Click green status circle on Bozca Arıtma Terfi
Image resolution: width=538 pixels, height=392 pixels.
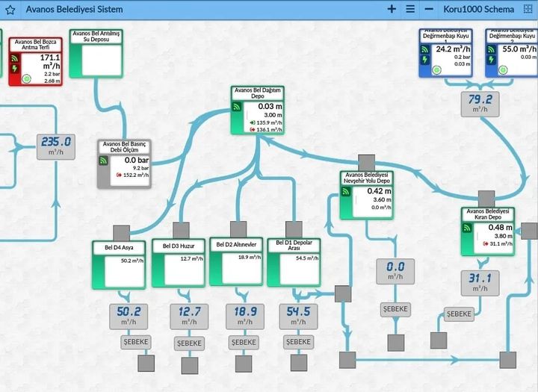point(26,78)
